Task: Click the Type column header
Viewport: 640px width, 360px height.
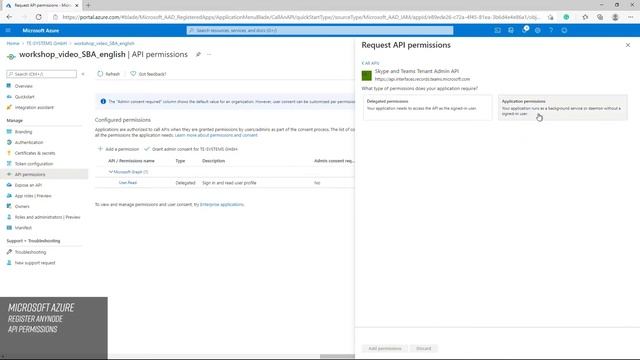Action: pyautogui.click(x=180, y=161)
